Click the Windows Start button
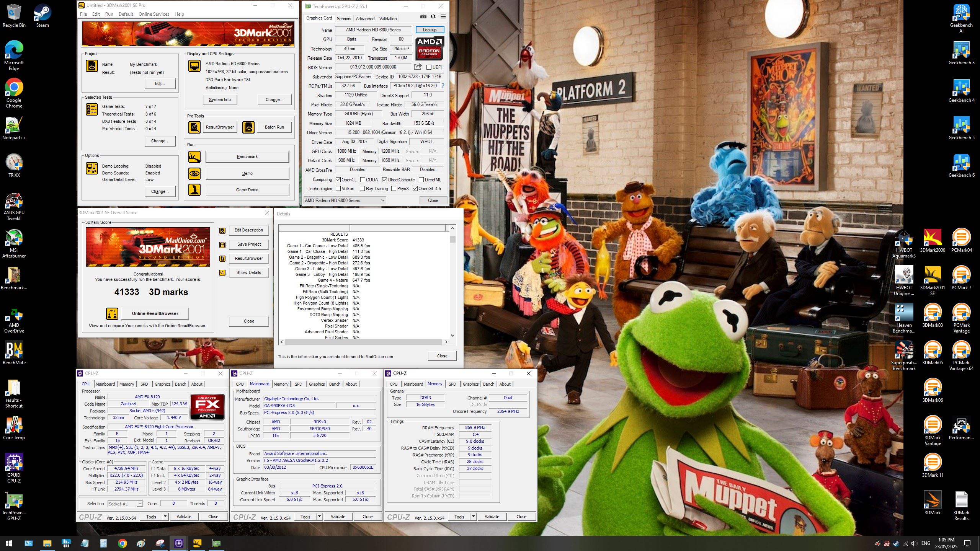980x551 pixels. click(9, 543)
